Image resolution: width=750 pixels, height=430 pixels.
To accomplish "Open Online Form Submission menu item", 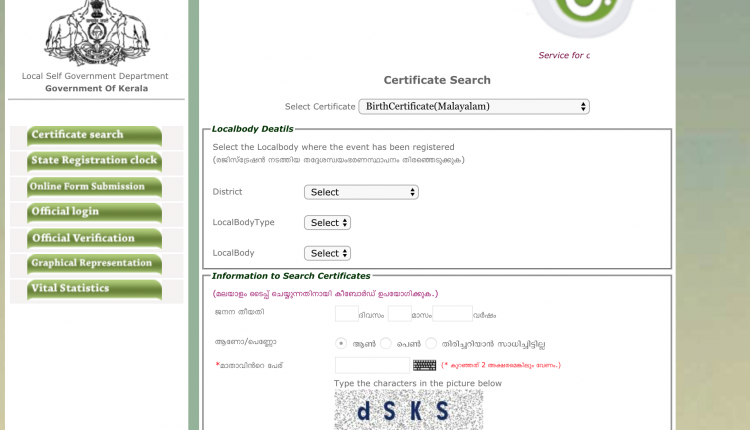I will (95, 187).
